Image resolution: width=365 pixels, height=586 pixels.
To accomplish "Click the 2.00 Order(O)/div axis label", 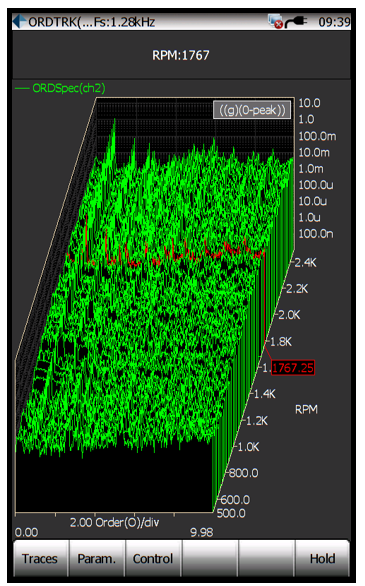I will pyautogui.click(x=114, y=522).
